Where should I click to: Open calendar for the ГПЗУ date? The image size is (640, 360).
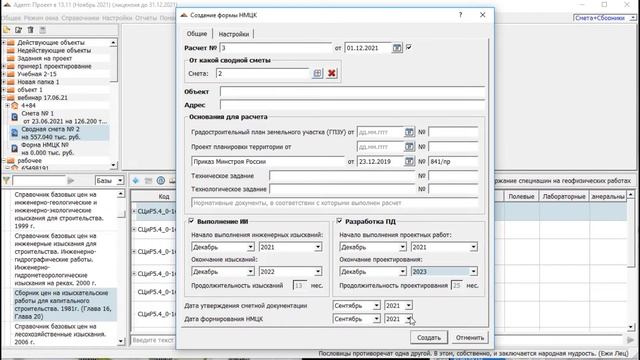409,132
